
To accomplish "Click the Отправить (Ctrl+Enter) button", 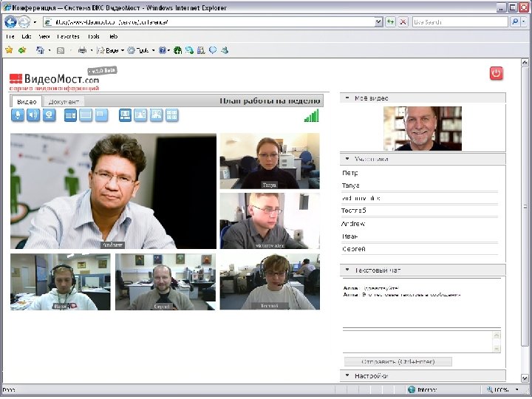I will 398,361.
